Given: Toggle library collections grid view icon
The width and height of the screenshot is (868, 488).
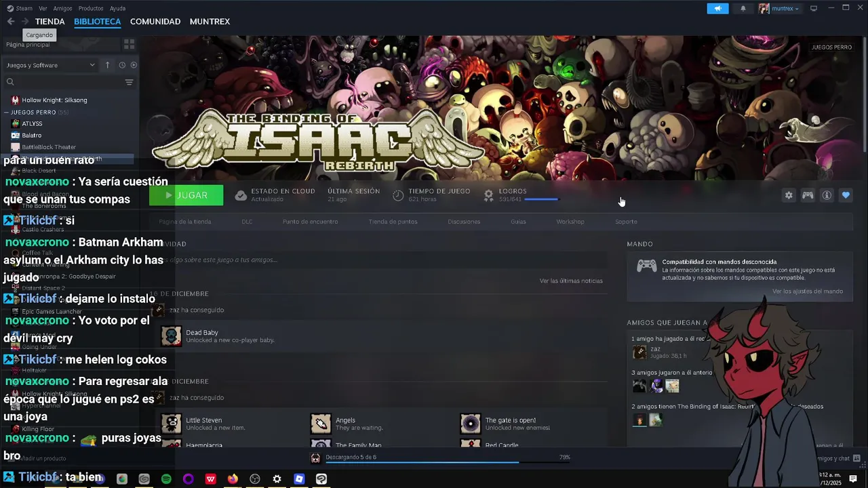Looking at the screenshot, I should point(129,44).
